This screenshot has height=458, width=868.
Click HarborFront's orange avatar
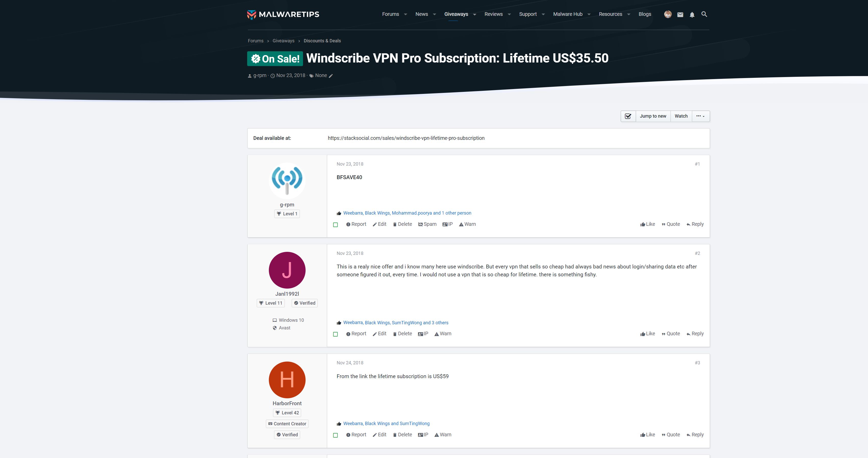click(x=287, y=380)
